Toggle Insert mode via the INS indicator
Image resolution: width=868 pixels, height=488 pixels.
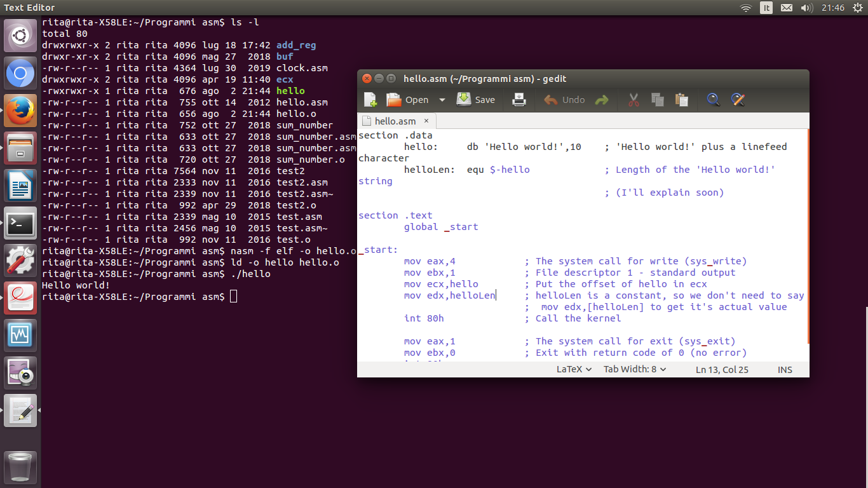pos(785,369)
